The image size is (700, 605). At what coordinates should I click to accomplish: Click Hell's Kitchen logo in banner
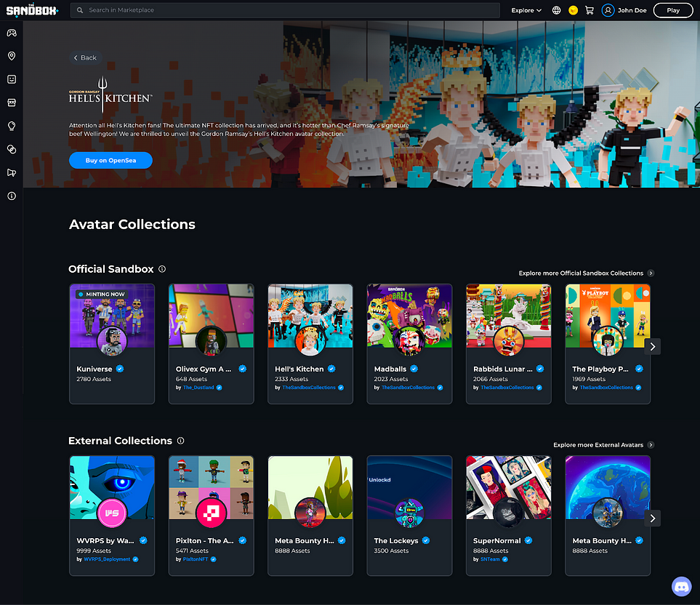click(x=110, y=95)
